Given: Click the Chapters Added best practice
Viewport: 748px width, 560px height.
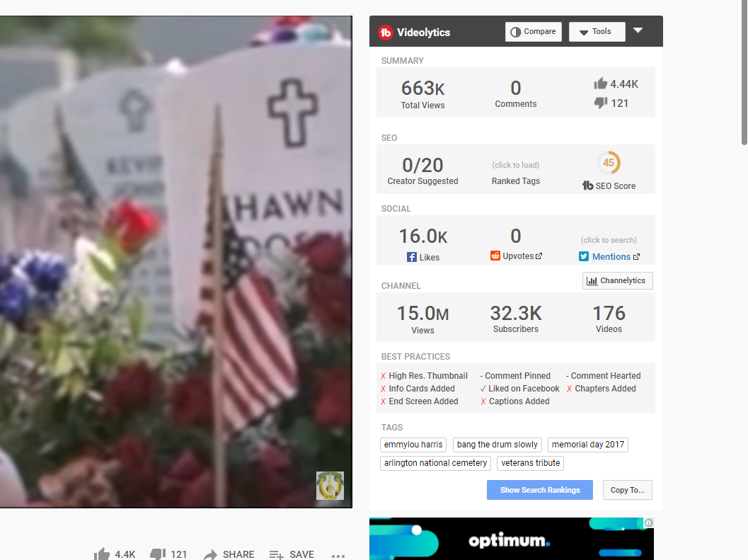Looking at the screenshot, I should coord(601,389).
